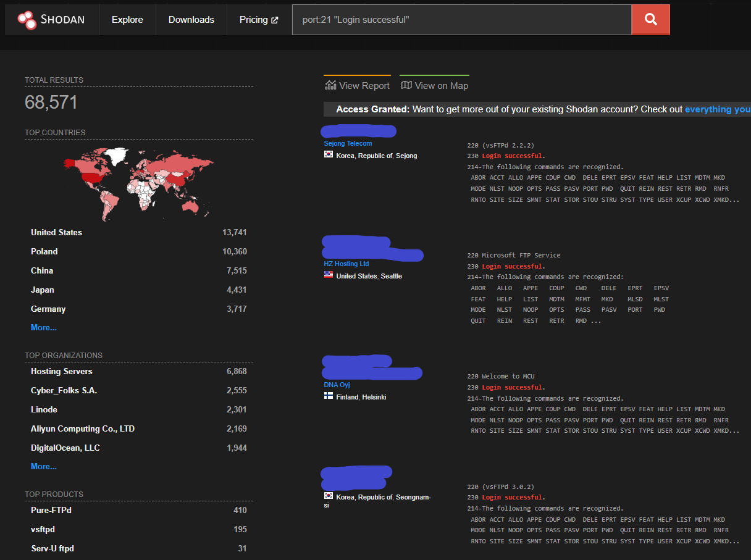Click the Pure-FTPd count 410
Viewport: 751px width, 560px height.
click(x=240, y=510)
